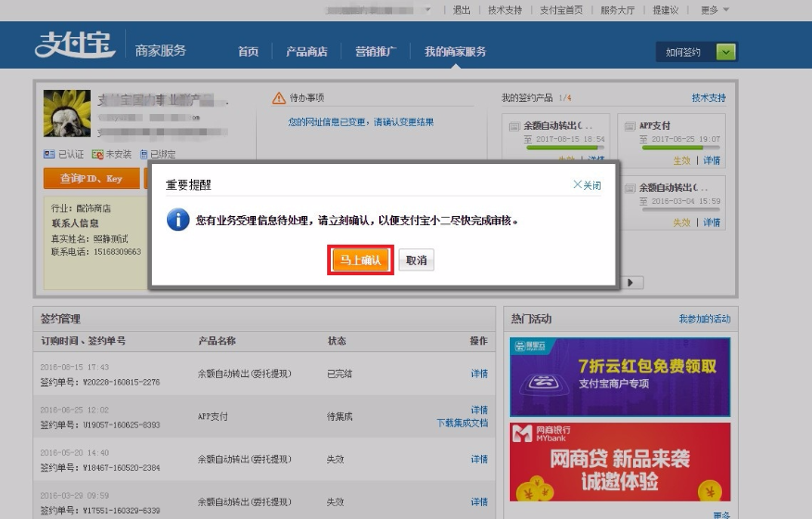812x519 pixels.
Task: Expand the account name dropdown arrow in the top bar
Action: [427, 10]
